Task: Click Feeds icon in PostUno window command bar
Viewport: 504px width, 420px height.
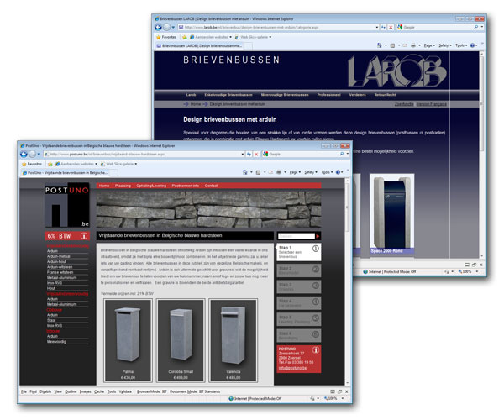Action: [x=258, y=172]
